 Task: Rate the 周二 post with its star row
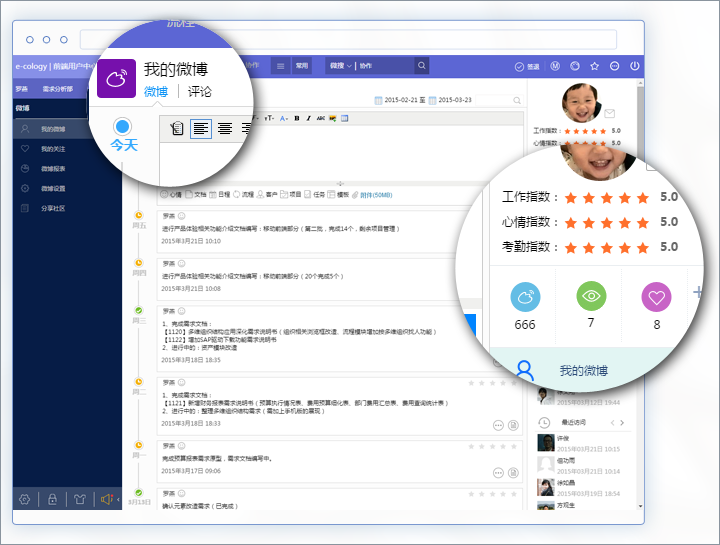click(492, 383)
